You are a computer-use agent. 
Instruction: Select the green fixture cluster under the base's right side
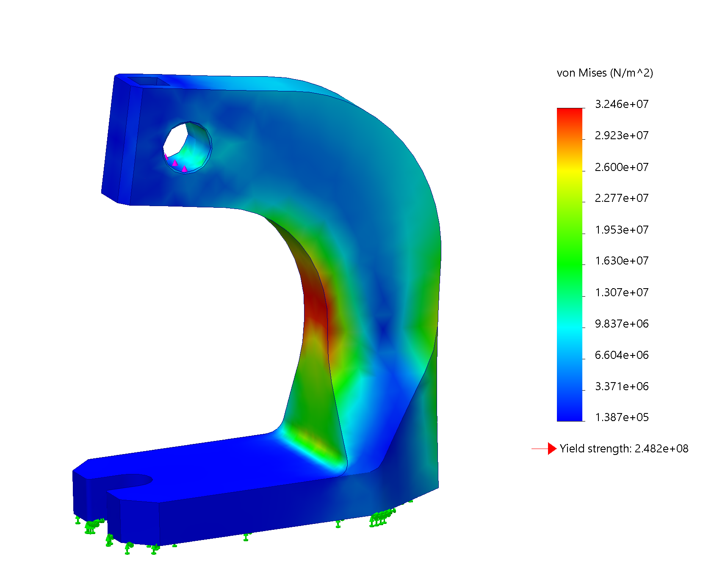coord(382,518)
